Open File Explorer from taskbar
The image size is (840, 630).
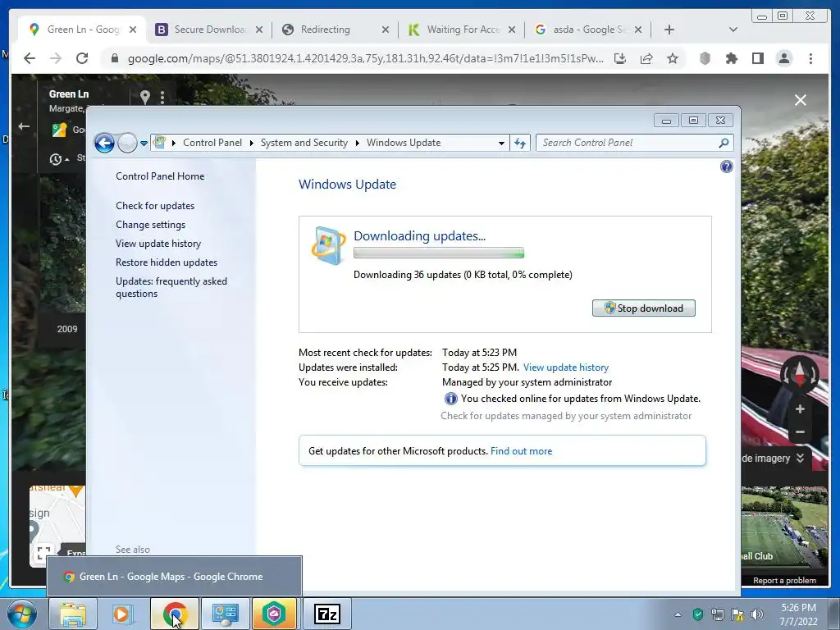(73, 614)
